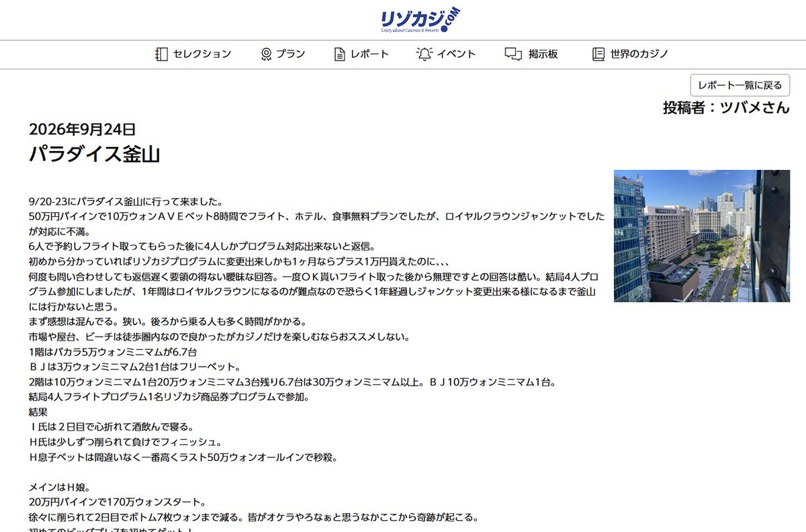Click the line starting 徐々に削られて2日目
Screen dimensions: 806x532
253,517
